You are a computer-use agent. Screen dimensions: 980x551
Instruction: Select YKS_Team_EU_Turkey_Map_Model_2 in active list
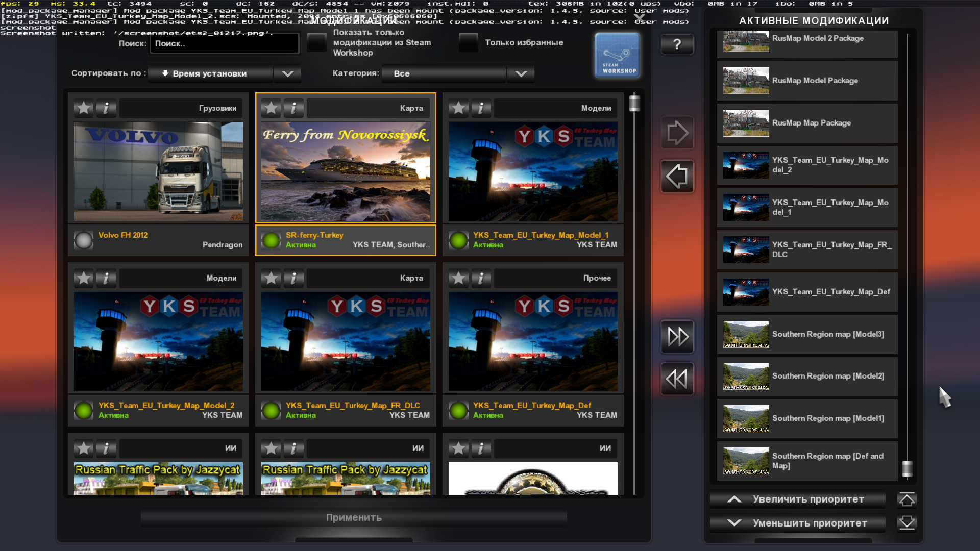807,165
